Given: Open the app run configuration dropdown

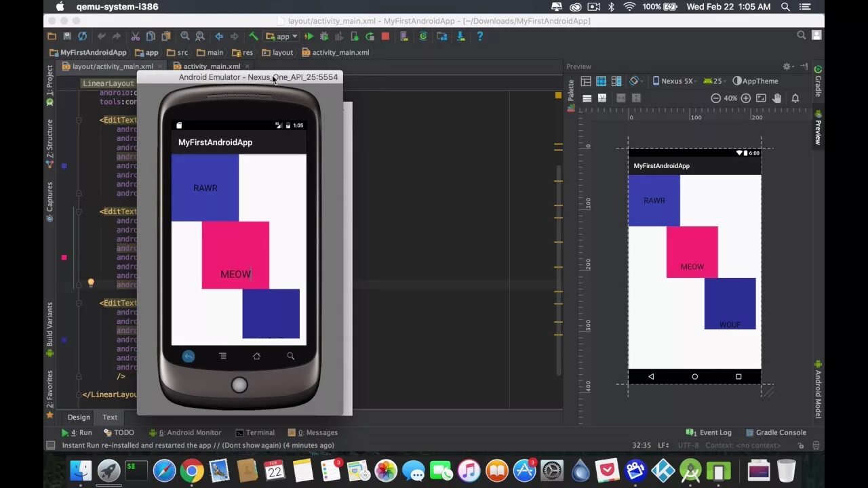Looking at the screenshot, I should point(282,37).
